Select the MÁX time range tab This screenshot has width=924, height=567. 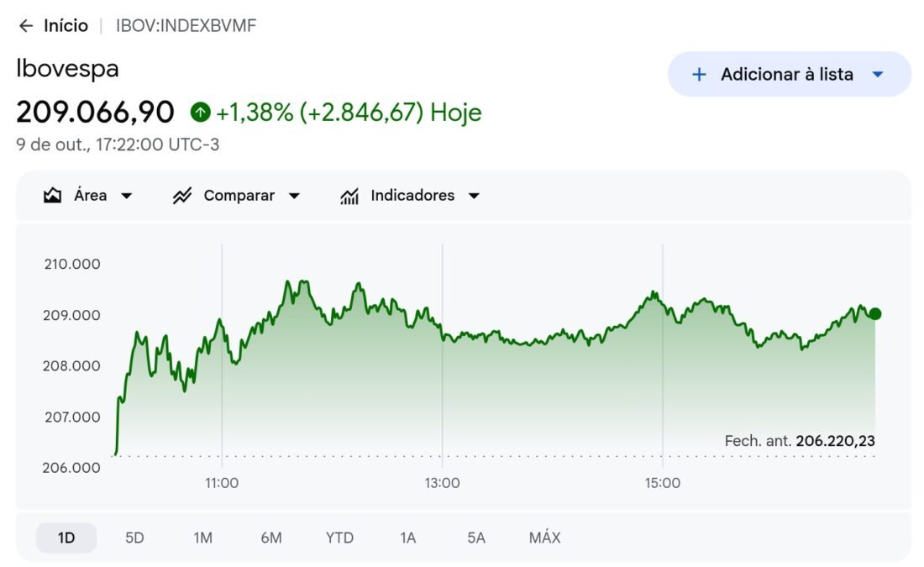click(x=544, y=538)
